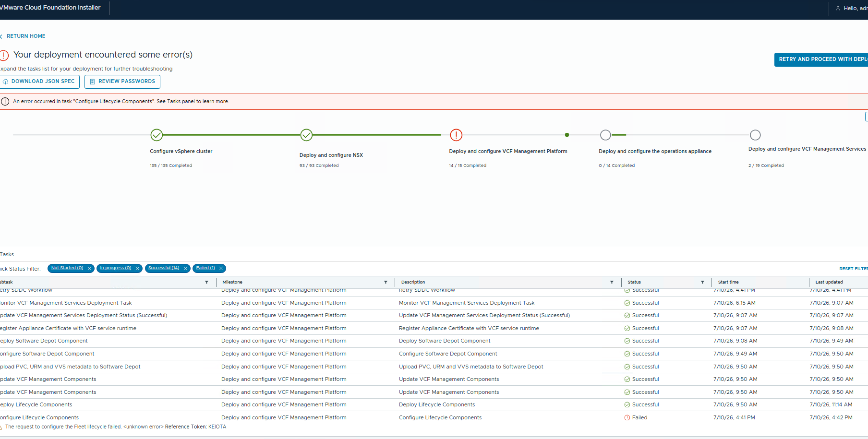The height and width of the screenshot is (439, 868).
Task: Remove the Successful (14) filter chip
Action: click(185, 268)
